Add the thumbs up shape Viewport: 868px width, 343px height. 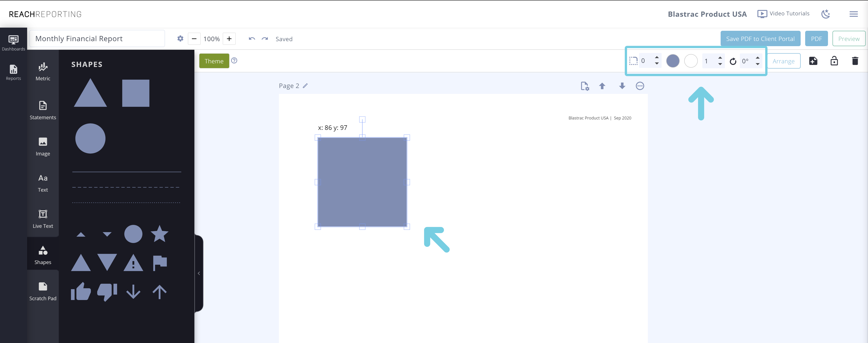(81, 291)
